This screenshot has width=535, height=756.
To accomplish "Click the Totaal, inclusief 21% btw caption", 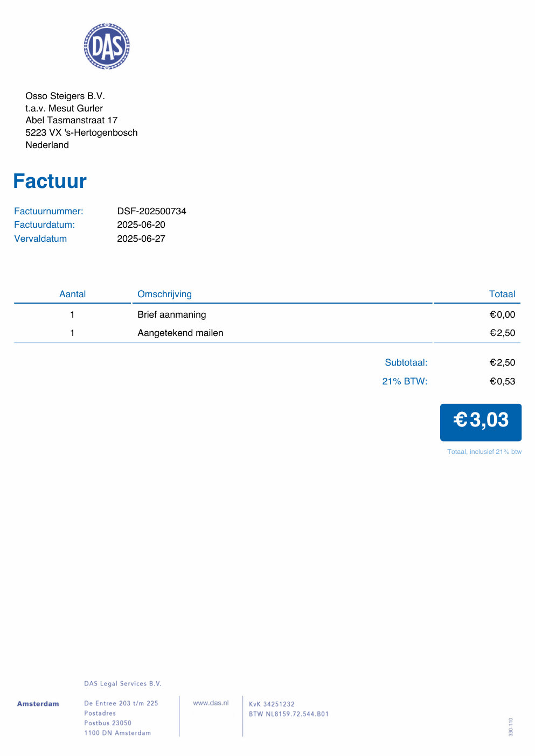I will 484,452.
